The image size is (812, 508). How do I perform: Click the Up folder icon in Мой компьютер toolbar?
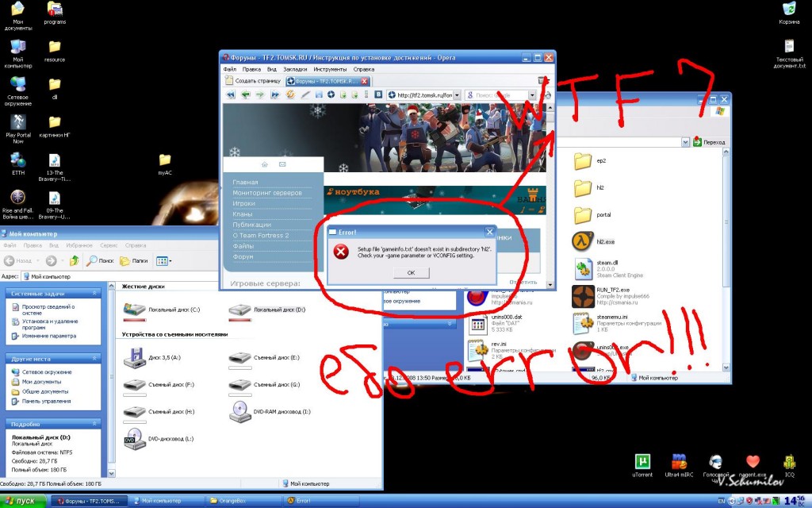(74, 260)
